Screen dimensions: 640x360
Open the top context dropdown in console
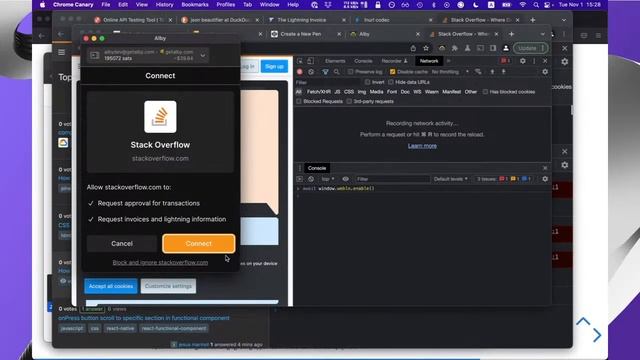pos(328,179)
